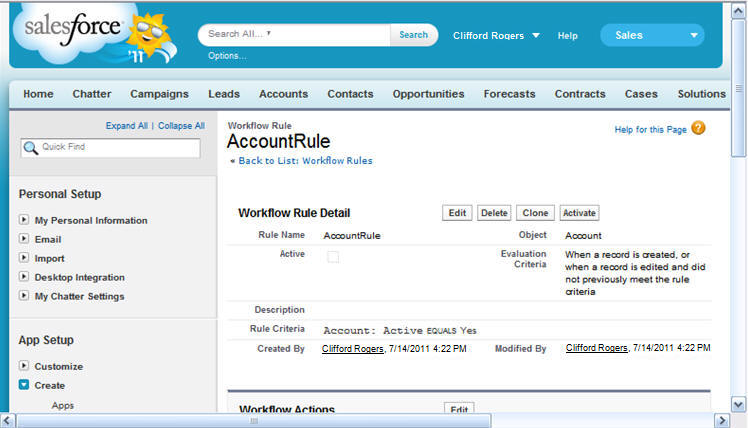Open the Contacts tab

pos(350,94)
